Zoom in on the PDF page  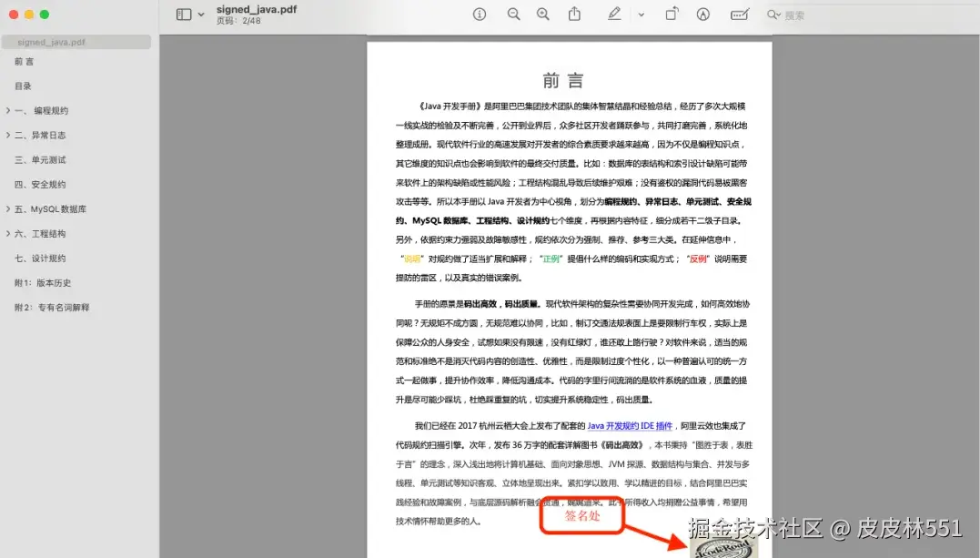click(543, 14)
